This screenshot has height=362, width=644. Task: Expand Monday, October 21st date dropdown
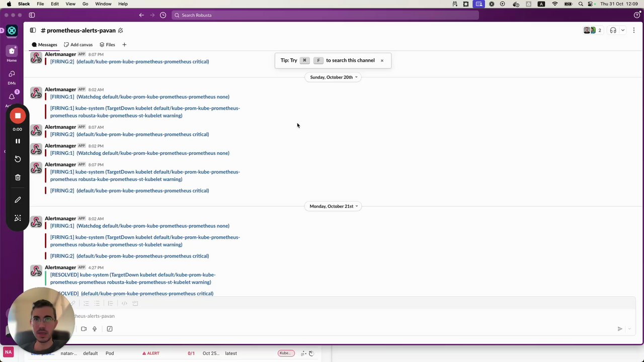[x=334, y=206]
